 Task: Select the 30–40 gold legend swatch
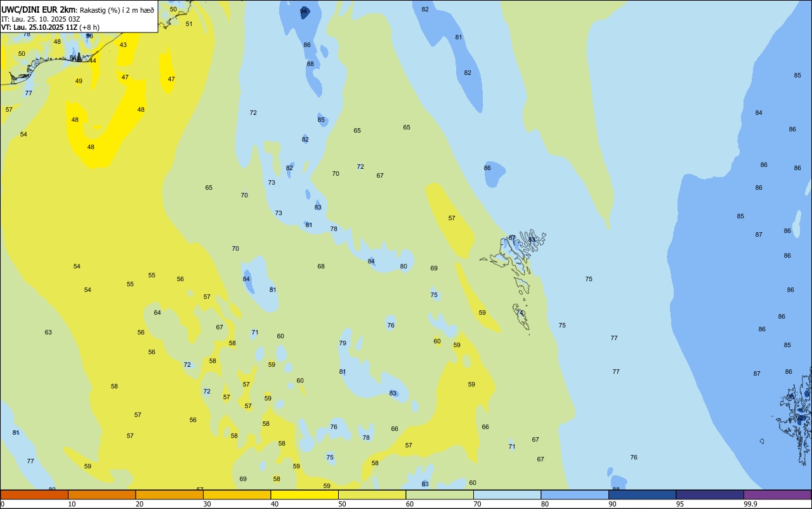[x=237, y=494]
